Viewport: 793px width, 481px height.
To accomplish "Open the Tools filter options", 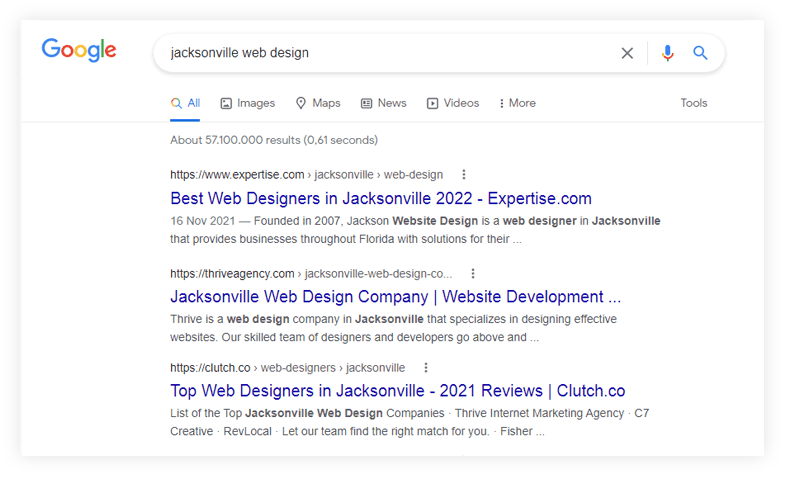I will pos(693,103).
